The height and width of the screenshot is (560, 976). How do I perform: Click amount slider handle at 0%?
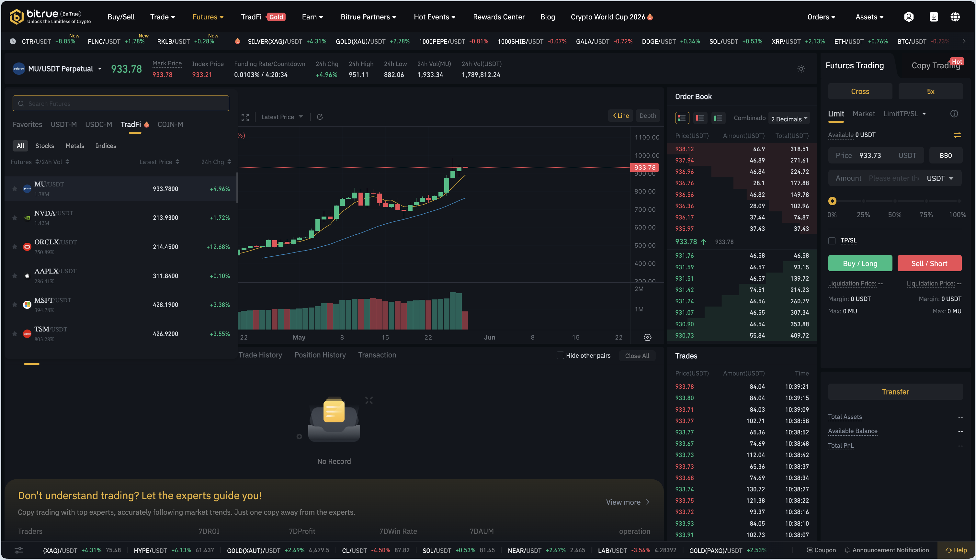click(x=832, y=201)
